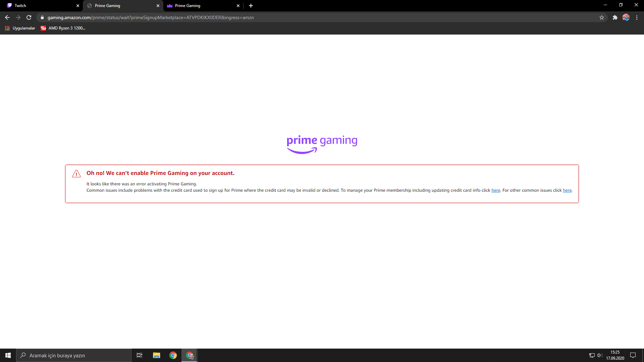644x362 pixels.
Task: Reload the current page
Action: [29, 17]
